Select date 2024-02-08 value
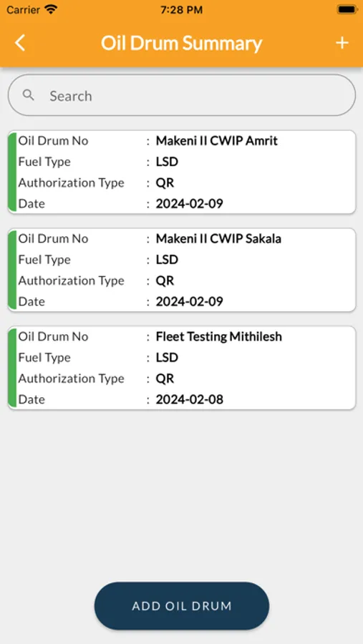Viewport: 363px width, 644px height. click(x=190, y=399)
